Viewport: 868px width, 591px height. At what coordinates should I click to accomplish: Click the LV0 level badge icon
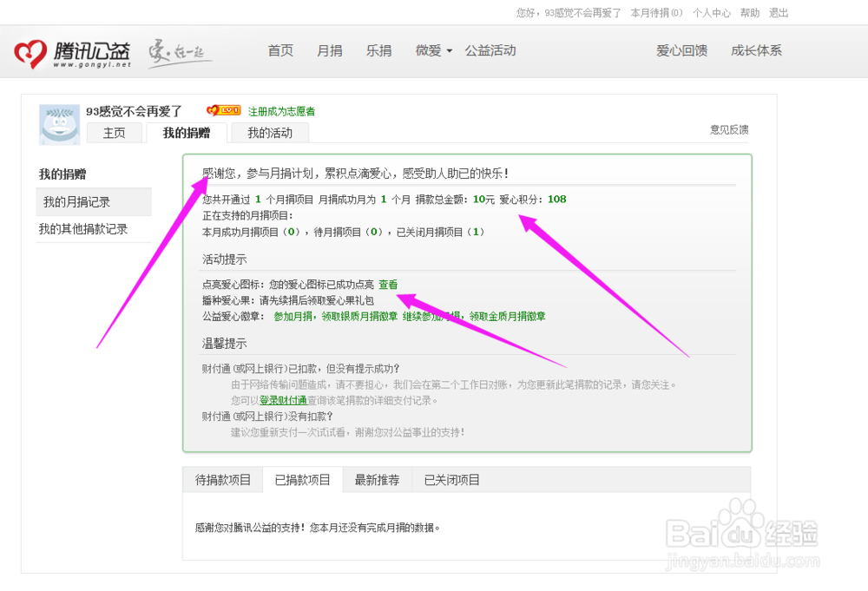(x=225, y=111)
